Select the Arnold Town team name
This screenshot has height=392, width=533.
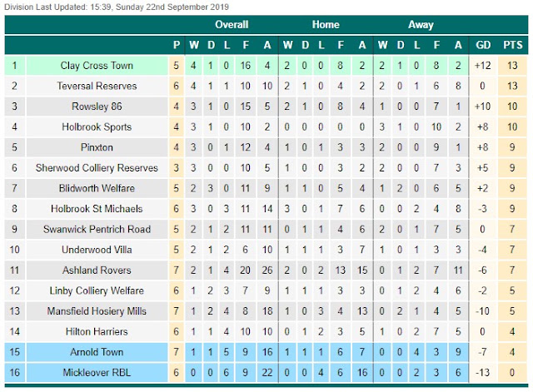tap(97, 352)
